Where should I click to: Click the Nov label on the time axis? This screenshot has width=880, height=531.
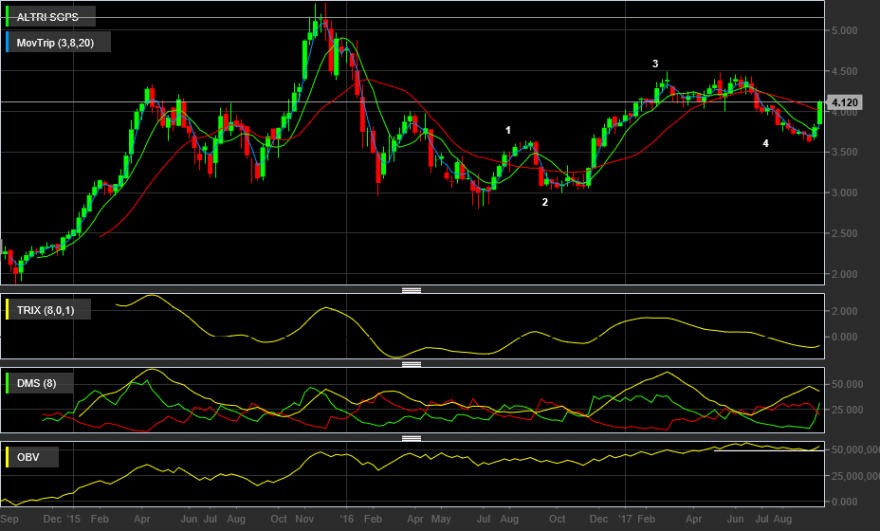304,519
